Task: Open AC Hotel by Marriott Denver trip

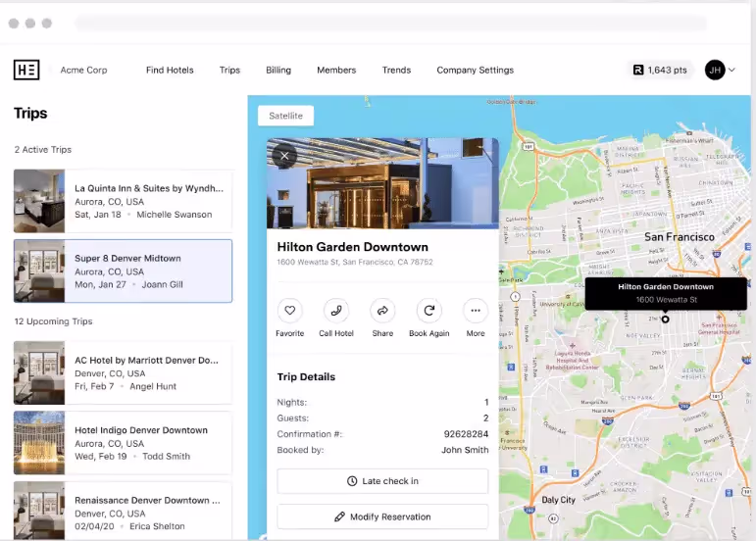Action: click(123, 372)
